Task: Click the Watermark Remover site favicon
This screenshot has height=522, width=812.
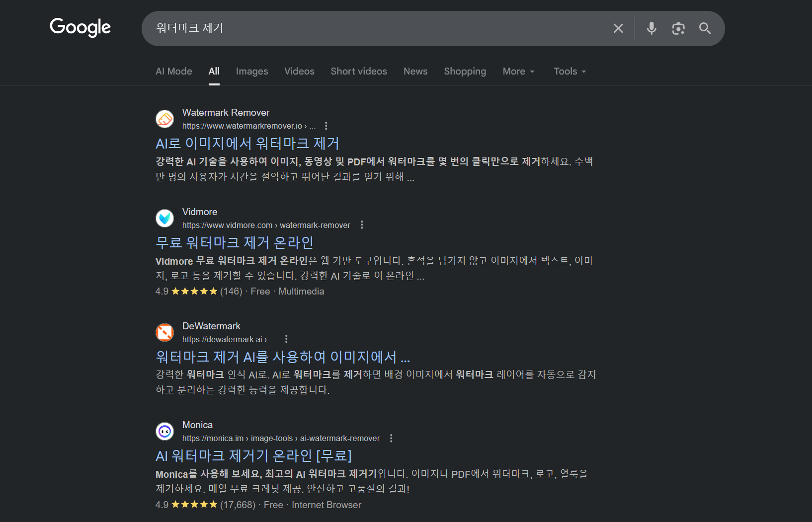Action: [165, 119]
